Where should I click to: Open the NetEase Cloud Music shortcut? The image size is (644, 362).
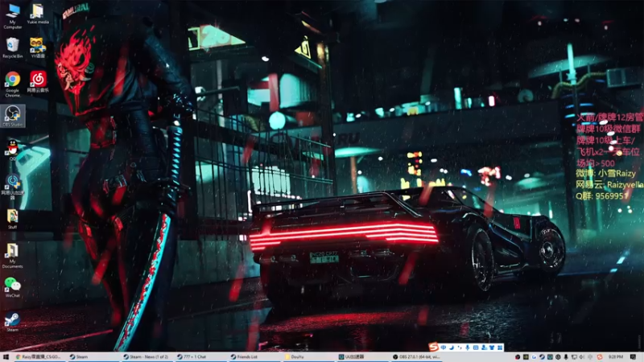[x=37, y=81]
